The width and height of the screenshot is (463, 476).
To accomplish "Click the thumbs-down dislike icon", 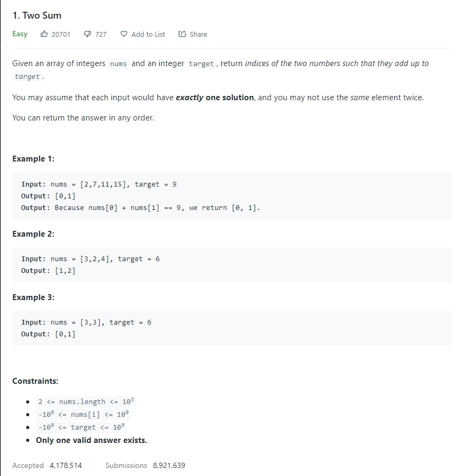I will click(x=88, y=34).
